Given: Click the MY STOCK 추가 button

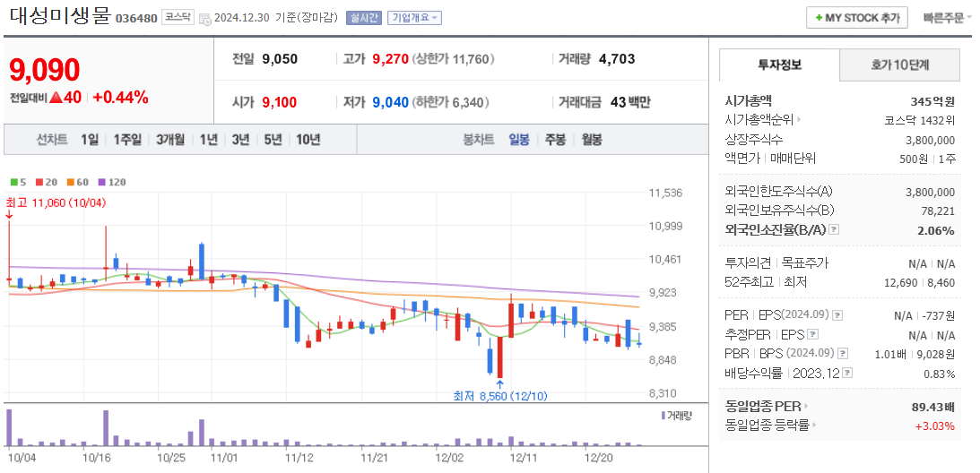Looking at the screenshot, I should [856, 18].
